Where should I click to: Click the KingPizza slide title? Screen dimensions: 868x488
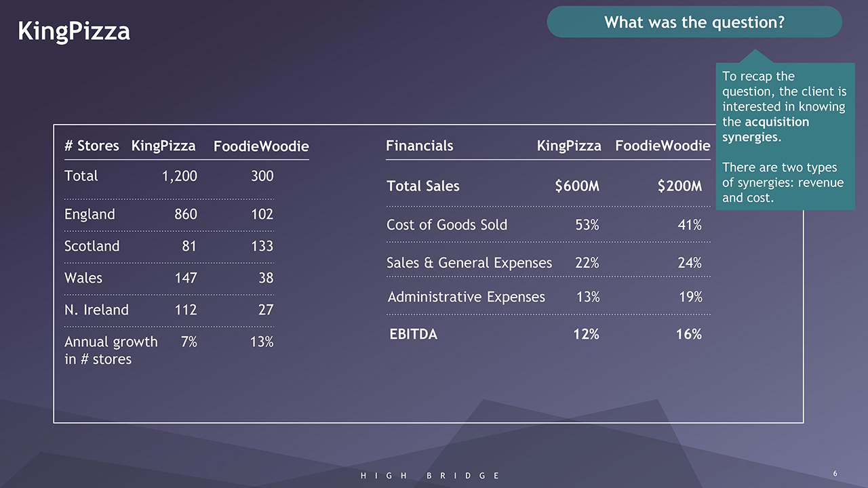point(74,31)
